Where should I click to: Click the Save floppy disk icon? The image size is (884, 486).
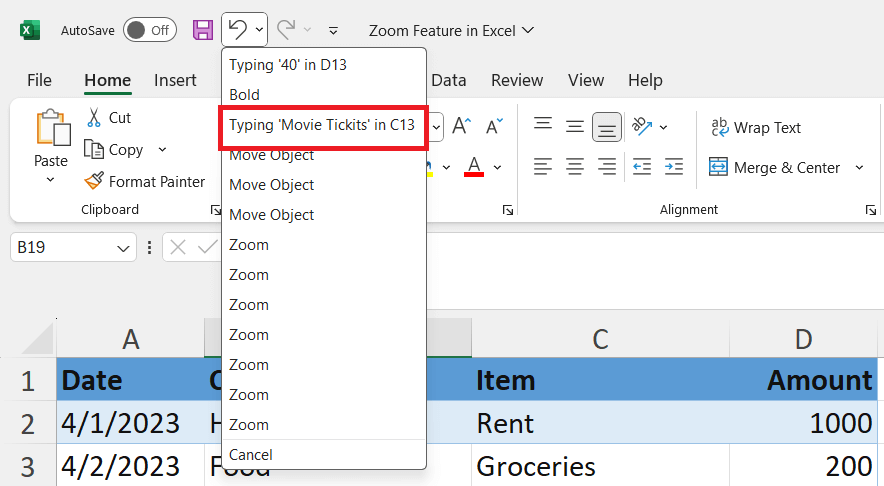203,30
